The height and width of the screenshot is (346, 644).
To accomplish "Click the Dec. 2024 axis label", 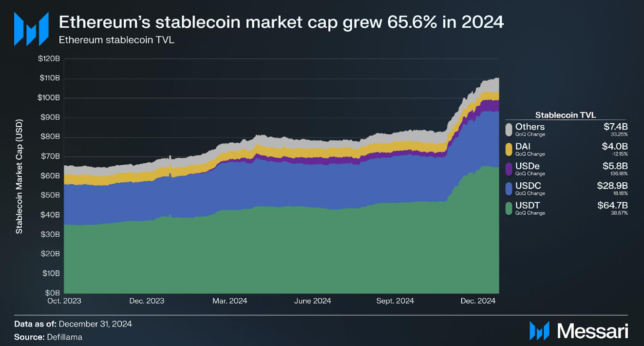I will tap(478, 301).
